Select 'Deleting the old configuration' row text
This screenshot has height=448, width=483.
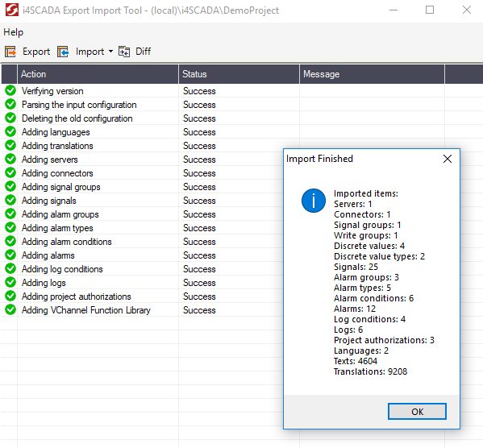(77, 118)
